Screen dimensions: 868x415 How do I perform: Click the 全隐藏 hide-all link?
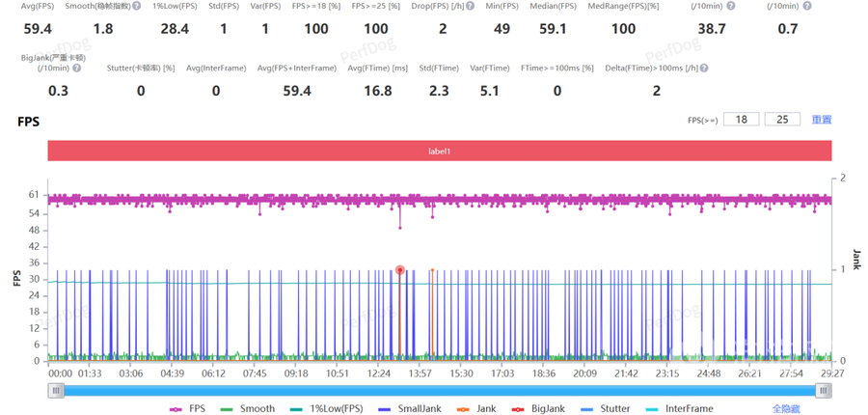point(787,408)
